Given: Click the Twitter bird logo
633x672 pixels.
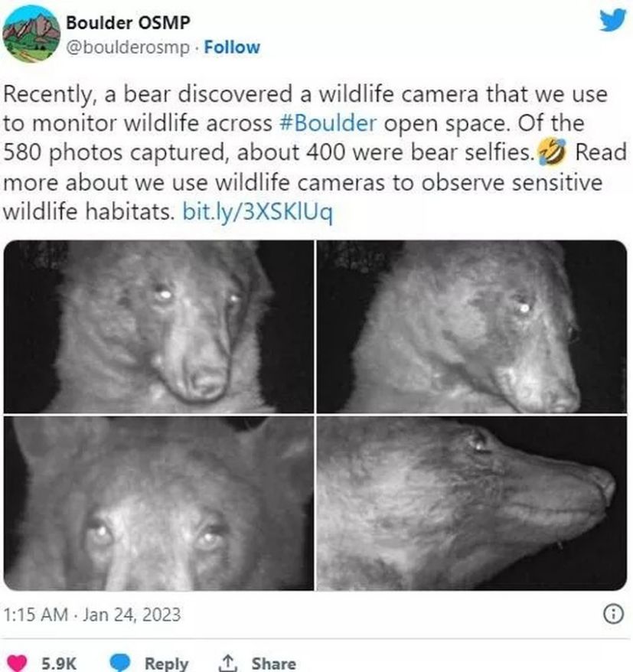Looking at the screenshot, I should (612, 21).
